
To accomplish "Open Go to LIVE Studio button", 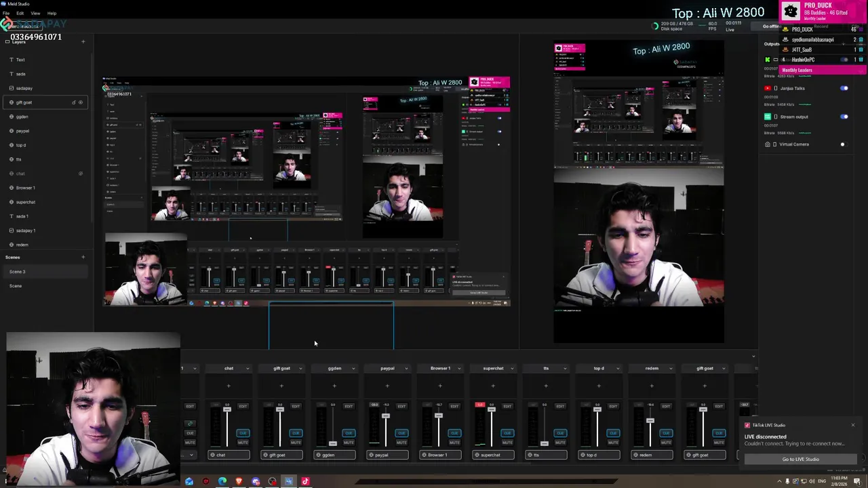I will pos(800,460).
